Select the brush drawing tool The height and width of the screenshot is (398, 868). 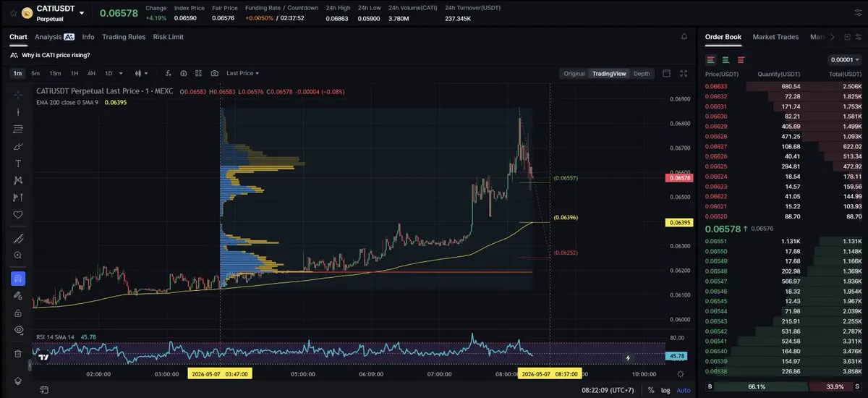pos(18,146)
